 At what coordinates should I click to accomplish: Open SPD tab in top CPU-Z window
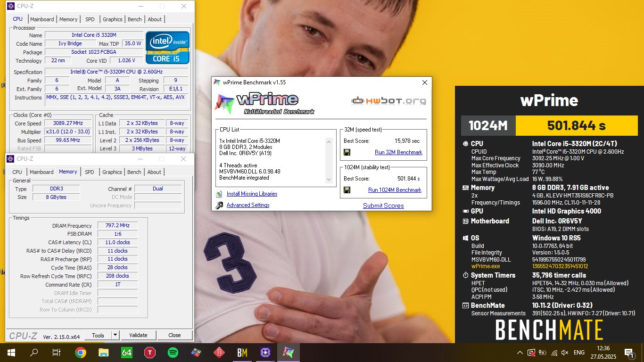point(90,19)
